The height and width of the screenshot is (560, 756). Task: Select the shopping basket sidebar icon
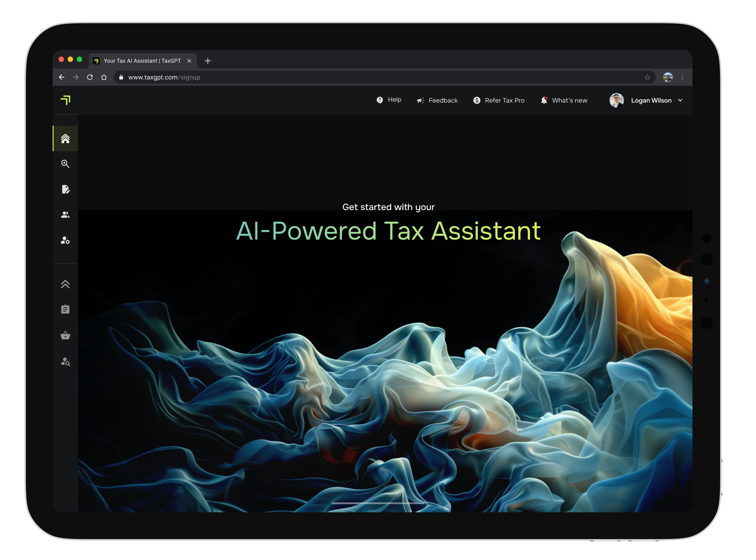[65, 335]
